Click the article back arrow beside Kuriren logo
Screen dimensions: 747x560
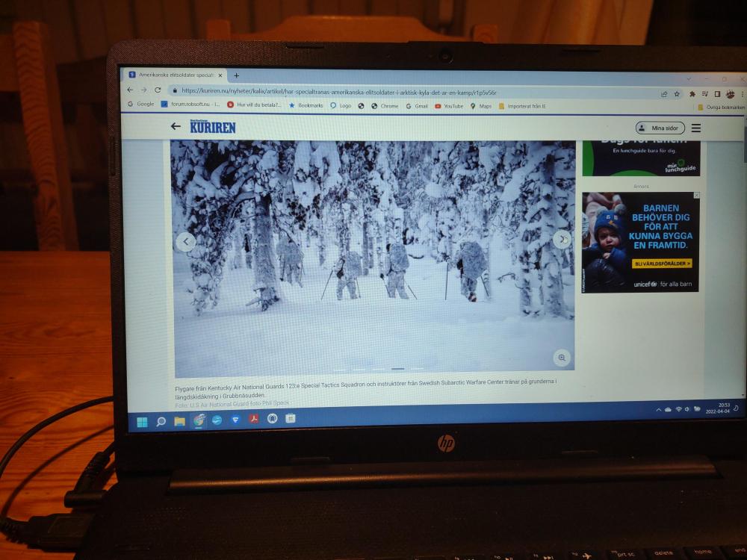[176, 126]
